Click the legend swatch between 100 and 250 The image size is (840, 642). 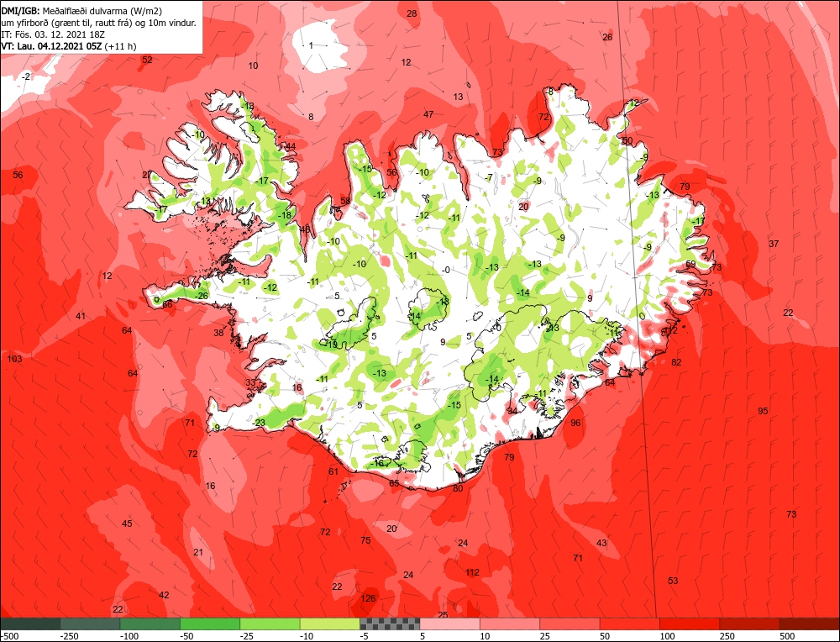(690, 624)
